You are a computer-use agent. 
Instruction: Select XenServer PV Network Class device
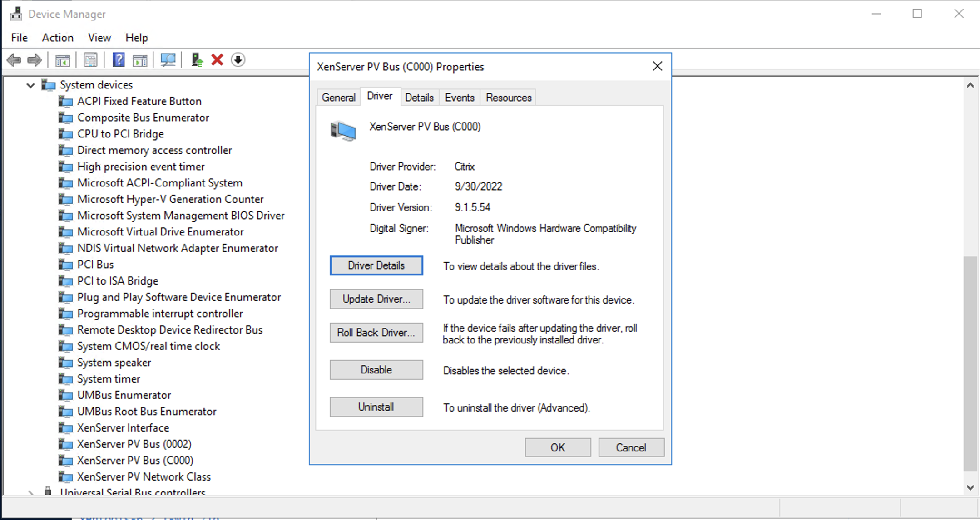pos(144,476)
